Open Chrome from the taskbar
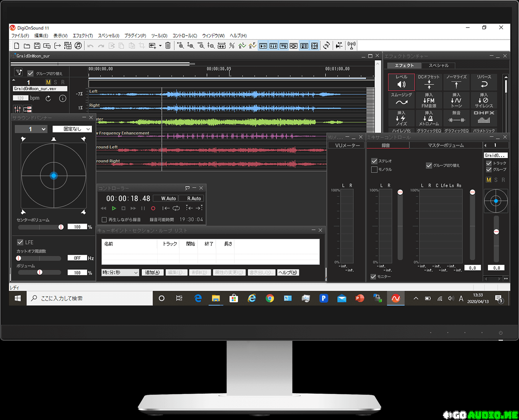This screenshot has width=519, height=420. point(270,298)
